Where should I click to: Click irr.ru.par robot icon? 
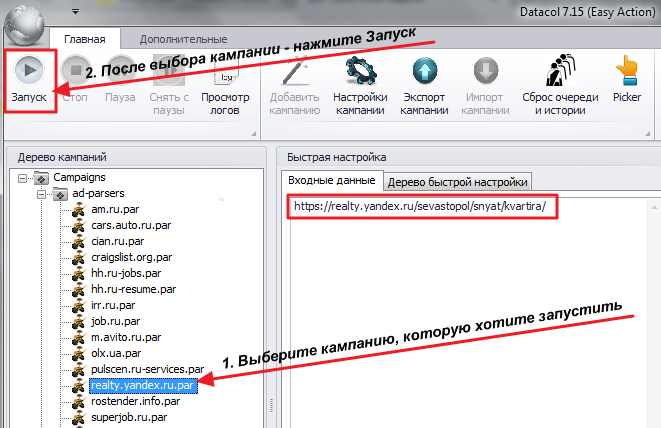coord(79,306)
